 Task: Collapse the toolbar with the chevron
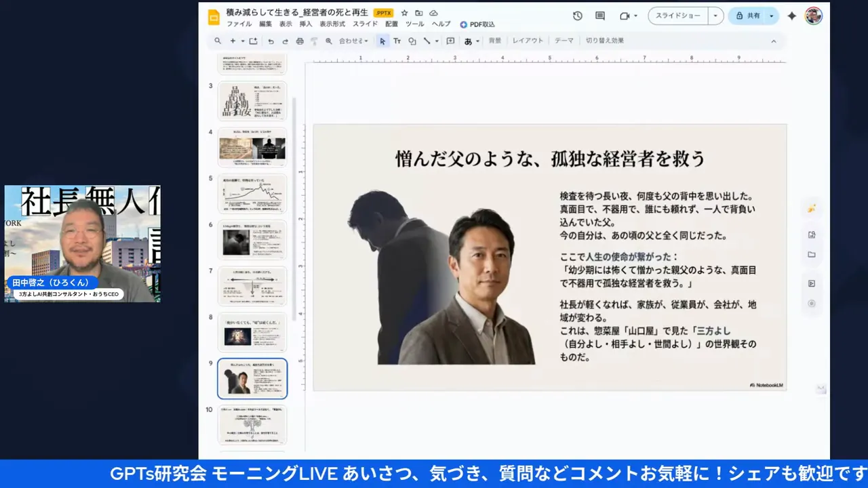tap(773, 41)
